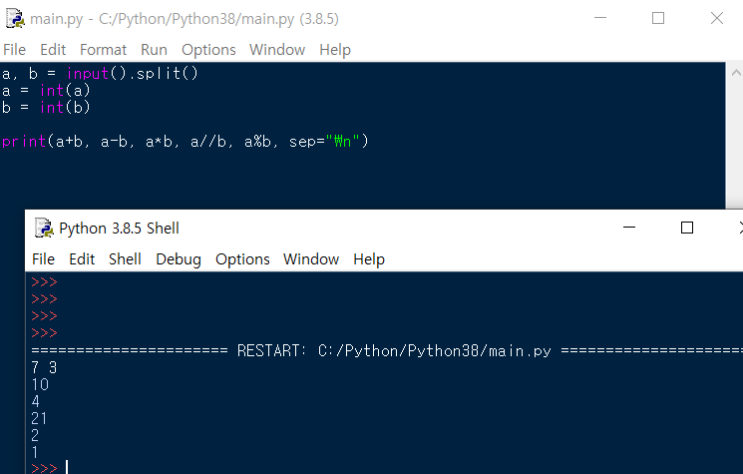Place cursor at the last shell prompt

click(x=67, y=467)
